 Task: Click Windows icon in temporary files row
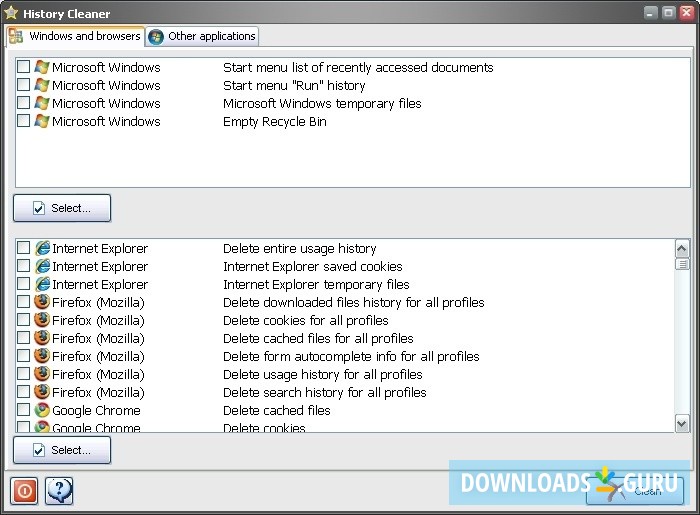click(x=42, y=103)
